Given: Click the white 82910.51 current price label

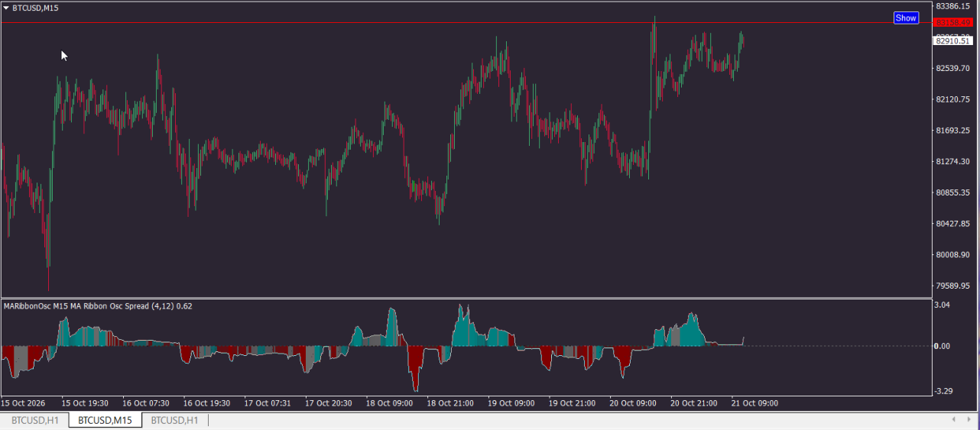Looking at the screenshot, I should point(953,40).
